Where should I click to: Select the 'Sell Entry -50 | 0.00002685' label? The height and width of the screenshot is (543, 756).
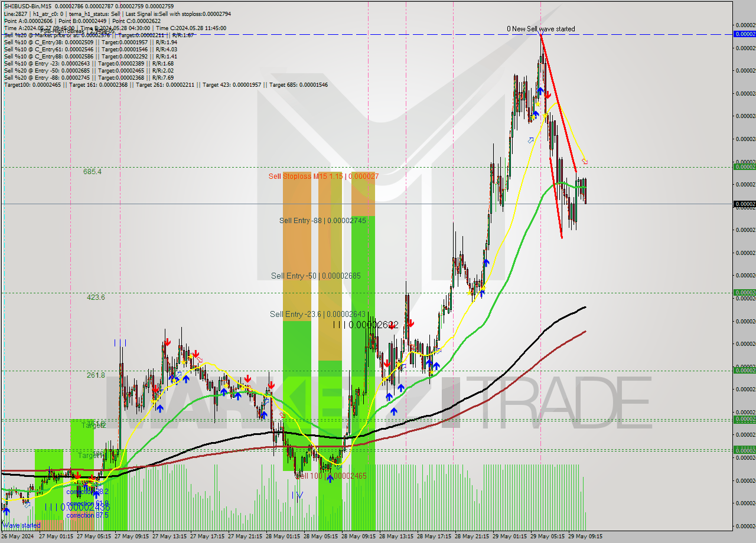point(315,276)
